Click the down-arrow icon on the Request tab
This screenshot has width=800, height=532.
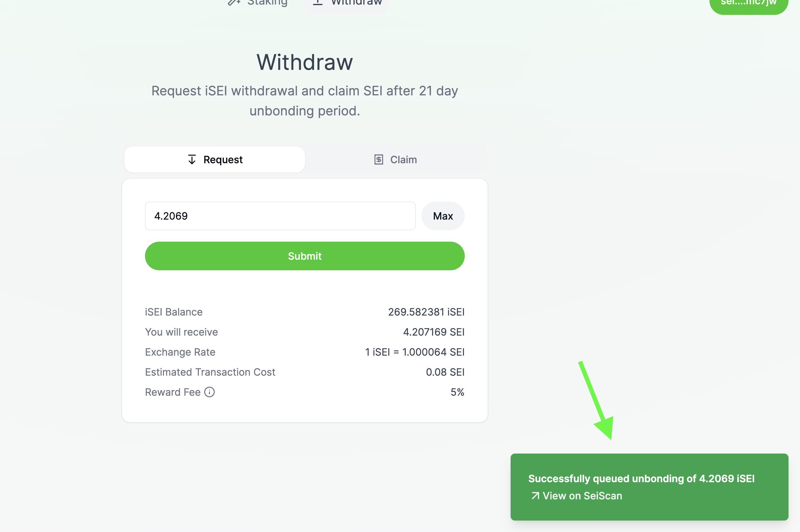192,159
